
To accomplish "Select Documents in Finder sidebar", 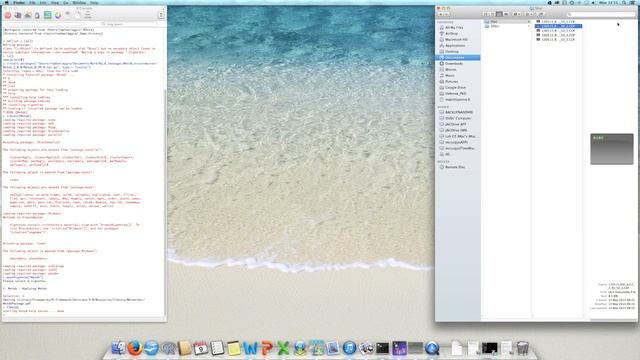I will (458, 58).
